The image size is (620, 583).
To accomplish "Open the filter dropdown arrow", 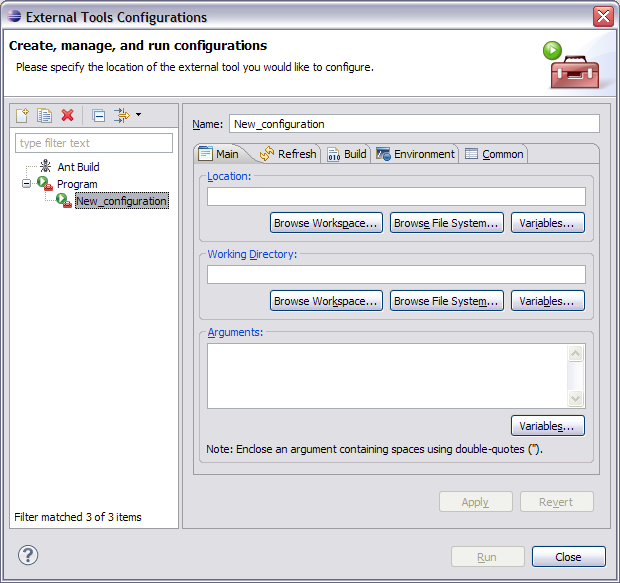I will pyautogui.click(x=138, y=115).
